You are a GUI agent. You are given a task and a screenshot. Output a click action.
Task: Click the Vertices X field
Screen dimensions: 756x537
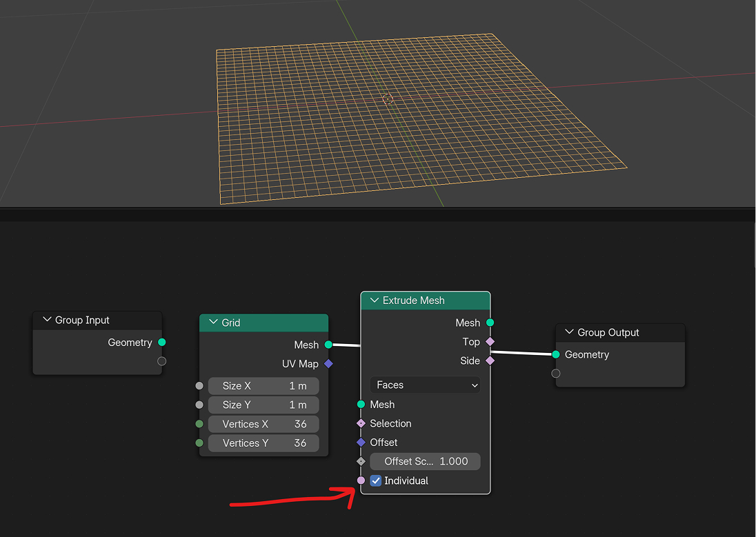click(263, 424)
